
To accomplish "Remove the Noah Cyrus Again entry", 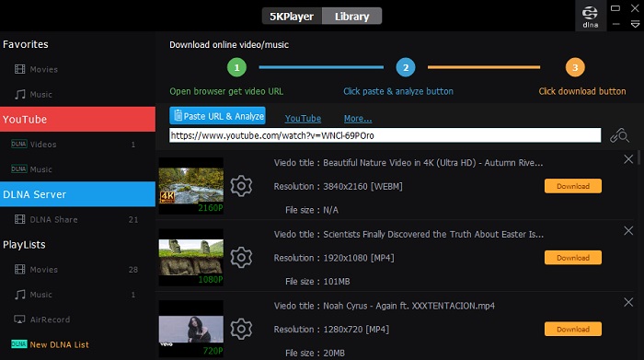I will click(628, 302).
